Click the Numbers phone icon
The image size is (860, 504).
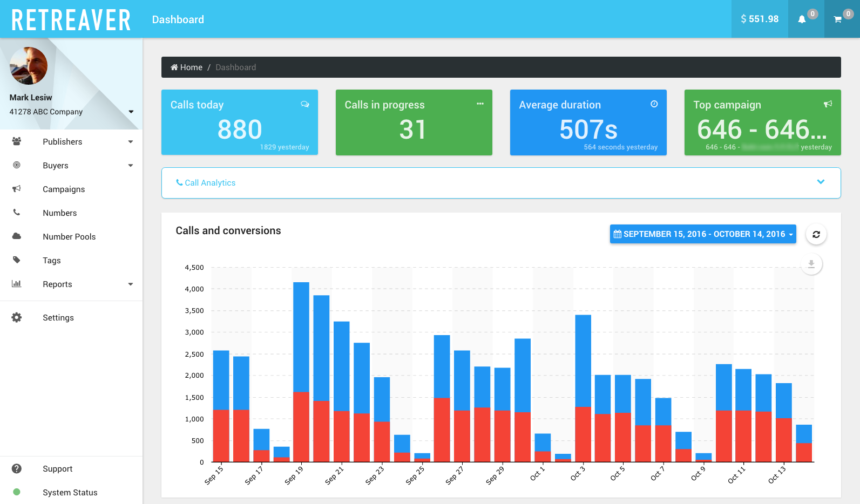(x=17, y=213)
